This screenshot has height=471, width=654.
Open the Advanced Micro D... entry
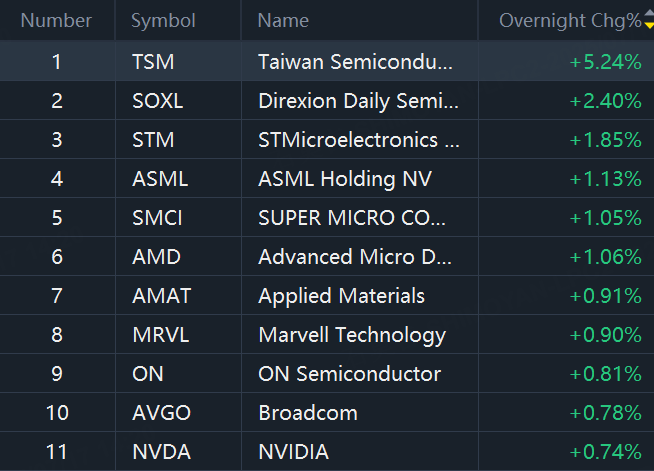pos(355,257)
